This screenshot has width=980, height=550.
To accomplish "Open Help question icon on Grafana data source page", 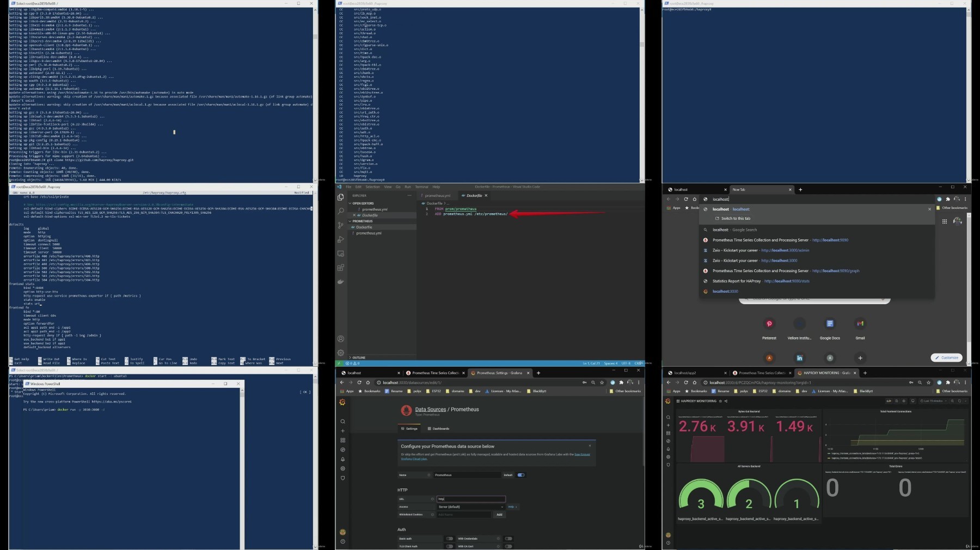I will tap(342, 541).
